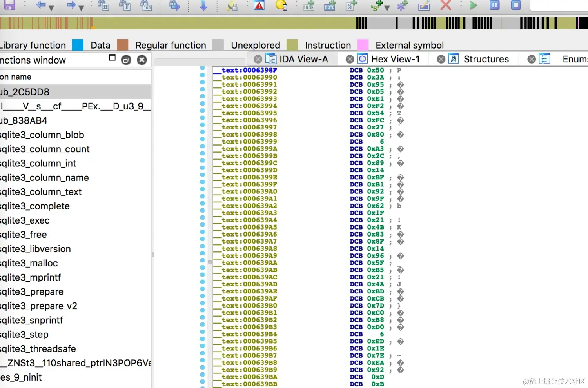Select sqlite3_exec in the Functions window
588x388 pixels.
coord(24,220)
